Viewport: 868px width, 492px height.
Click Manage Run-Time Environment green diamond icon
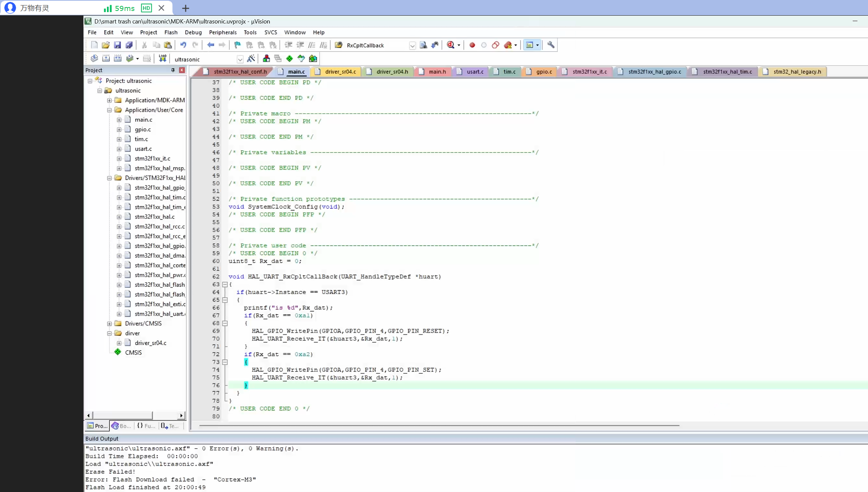[x=289, y=59]
